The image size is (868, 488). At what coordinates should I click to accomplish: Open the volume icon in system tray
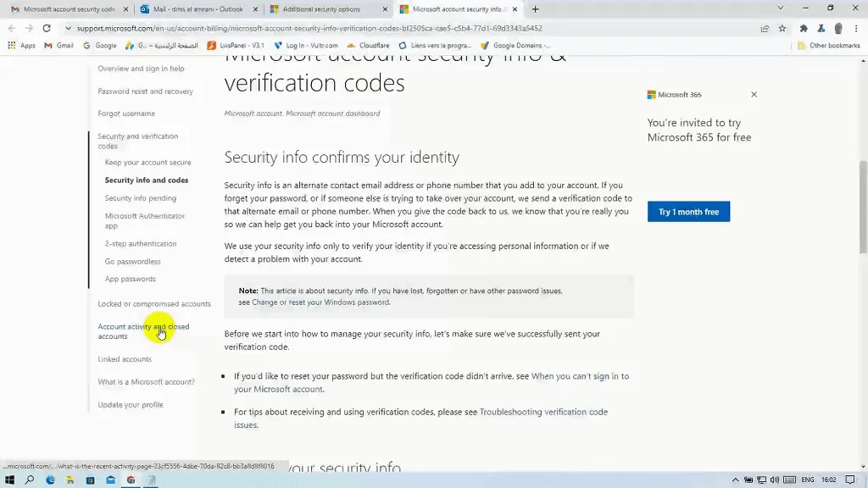tap(775, 480)
